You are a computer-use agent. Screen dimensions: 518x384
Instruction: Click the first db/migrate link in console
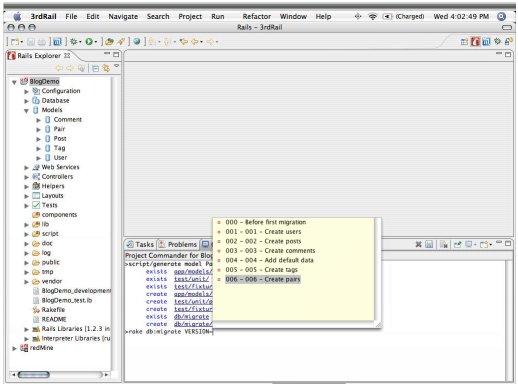(192, 316)
